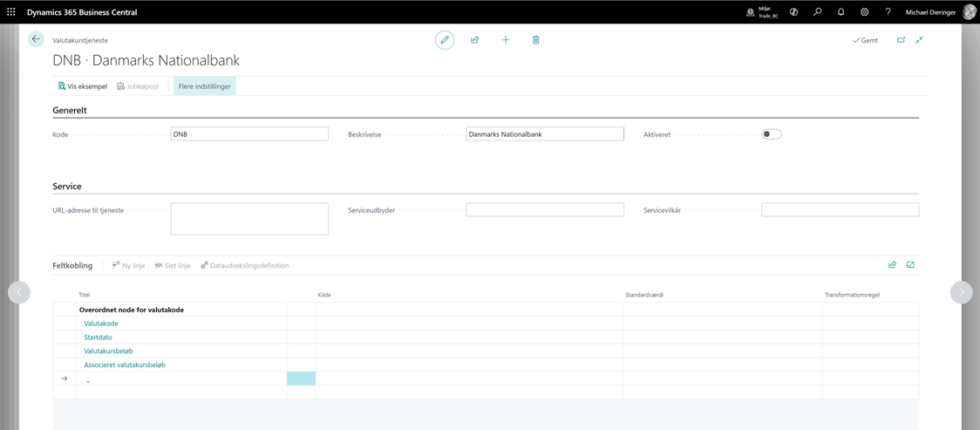
Task: Expand the Feltkobling part to full view
Action: tap(910, 265)
